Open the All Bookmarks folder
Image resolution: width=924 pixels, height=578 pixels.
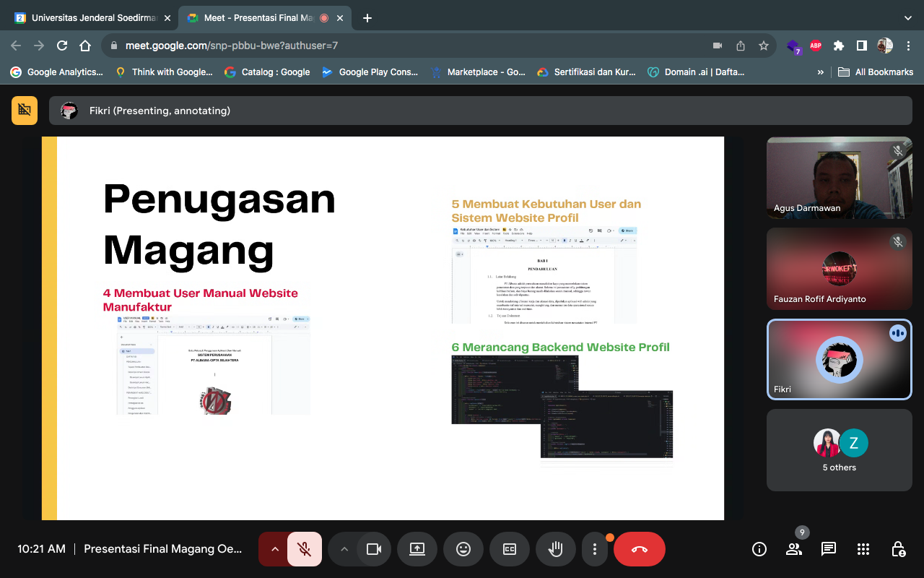pyautogui.click(x=876, y=72)
